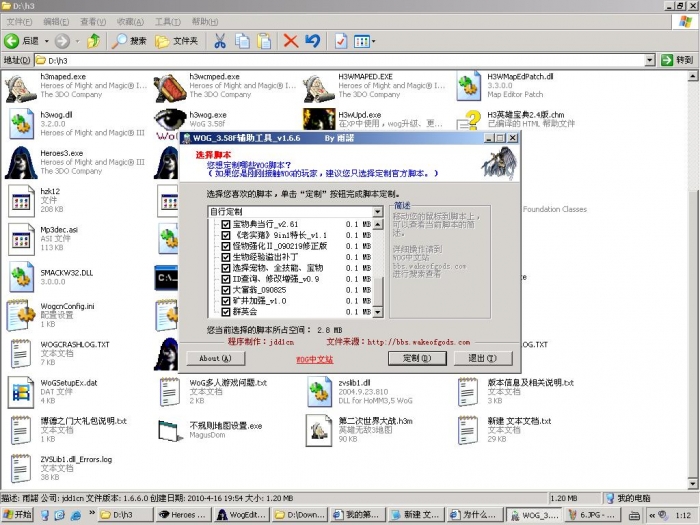Image resolution: width=700 pixels, height=525 pixels.
Task: Uncheck 怪物强化II_090219修正版 checkbox
Action: pos(226,246)
